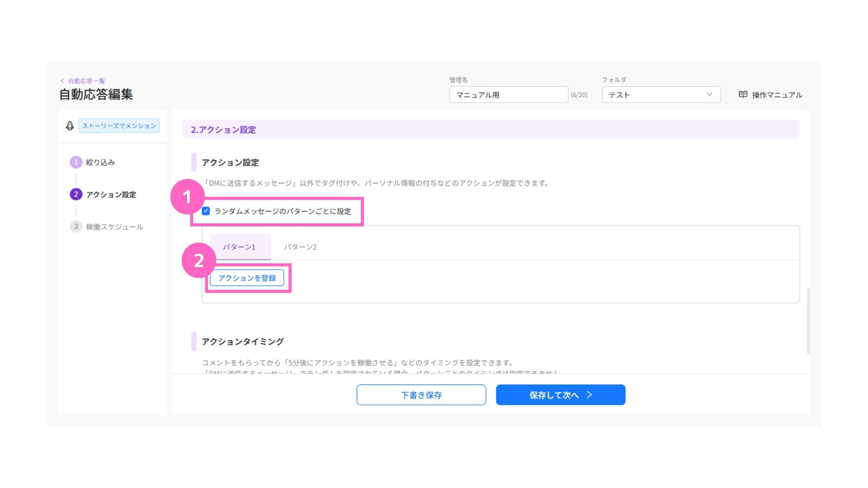Switch to the パターン1 tab
868x488 pixels.
[240, 247]
